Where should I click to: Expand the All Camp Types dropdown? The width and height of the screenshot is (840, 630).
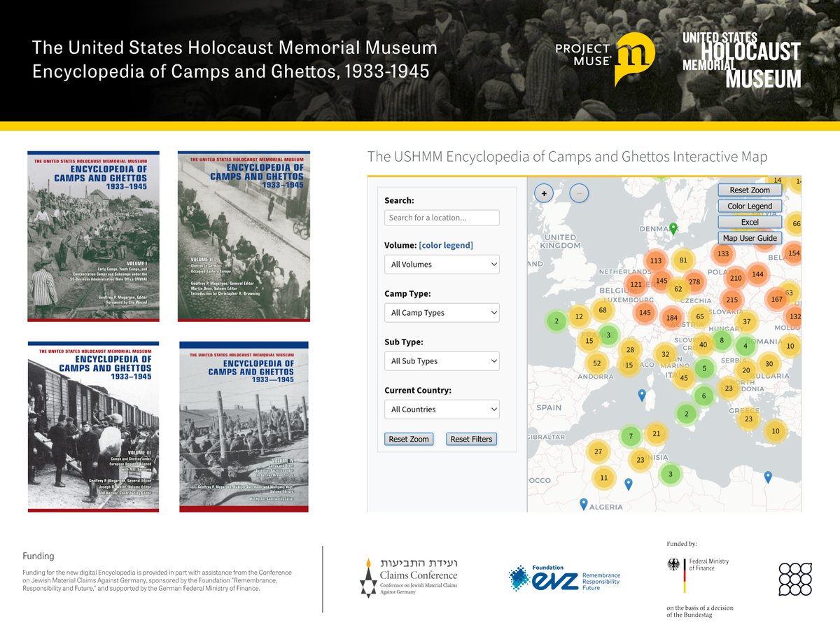pos(442,313)
